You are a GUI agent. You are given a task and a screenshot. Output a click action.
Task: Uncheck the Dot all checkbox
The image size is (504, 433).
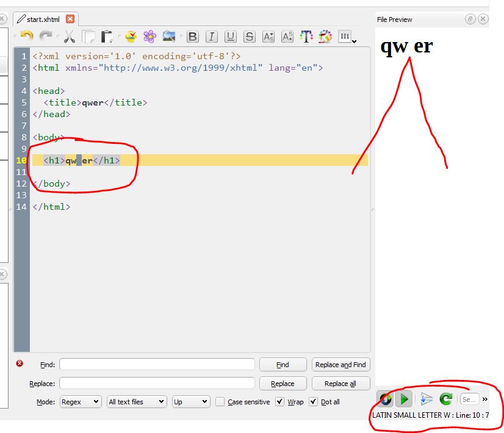tap(314, 401)
